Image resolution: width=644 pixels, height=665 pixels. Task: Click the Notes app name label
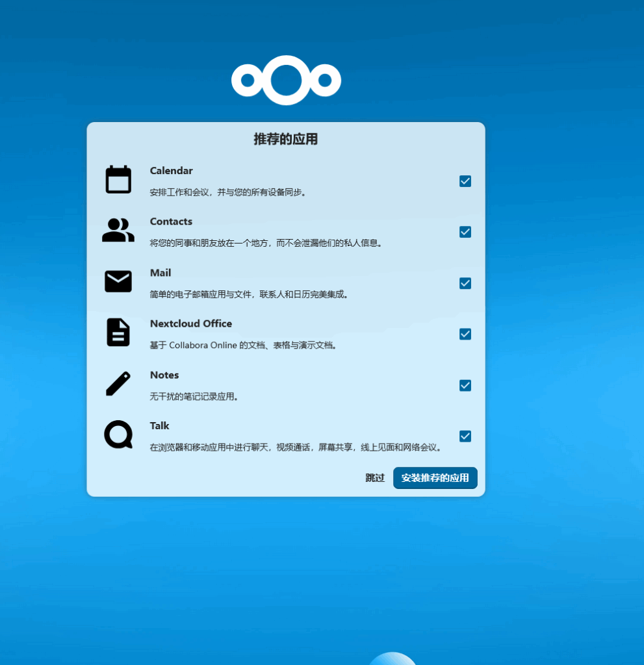(x=164, y=375)
